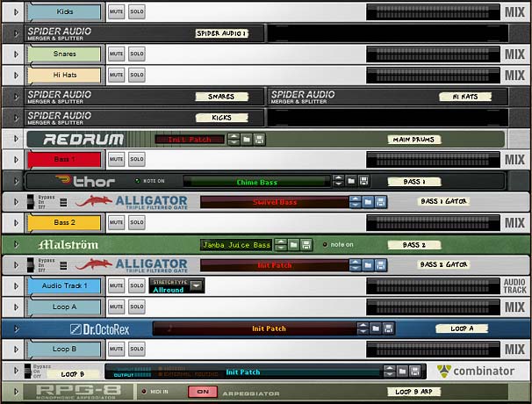Expand the Combinator Loop B device
The width and height of the screenshot is (532, 404).
click(16, 371)
